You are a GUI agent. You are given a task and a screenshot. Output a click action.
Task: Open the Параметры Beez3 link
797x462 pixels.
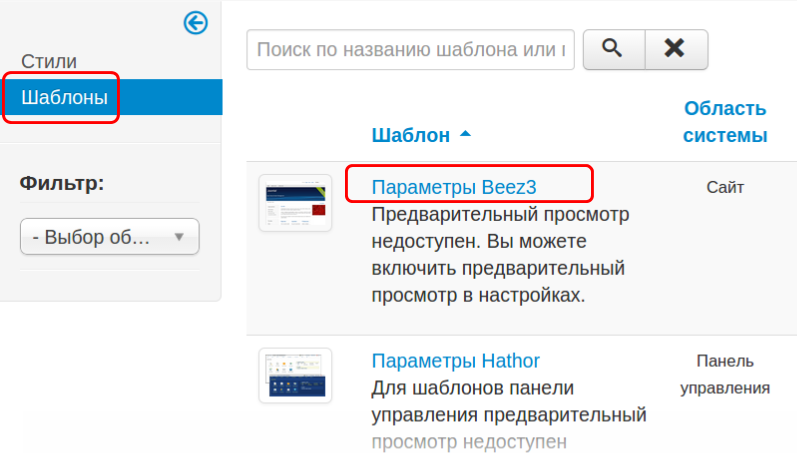pyautogui.click(x=446, y=187)
